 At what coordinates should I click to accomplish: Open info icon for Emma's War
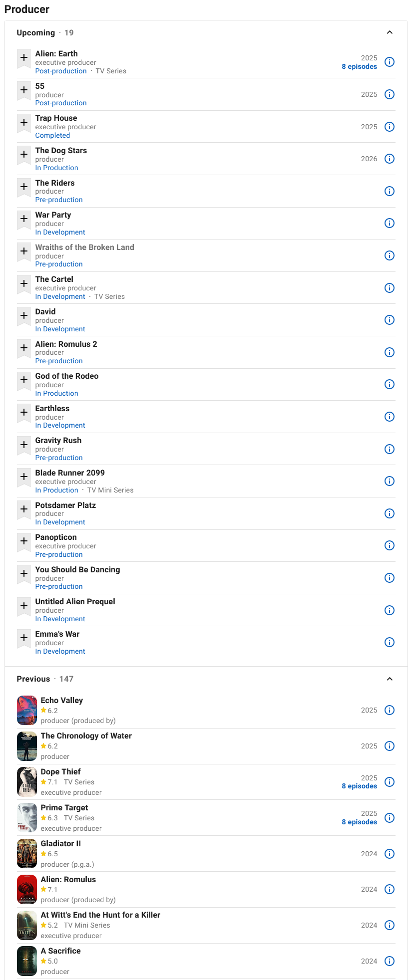390,642
